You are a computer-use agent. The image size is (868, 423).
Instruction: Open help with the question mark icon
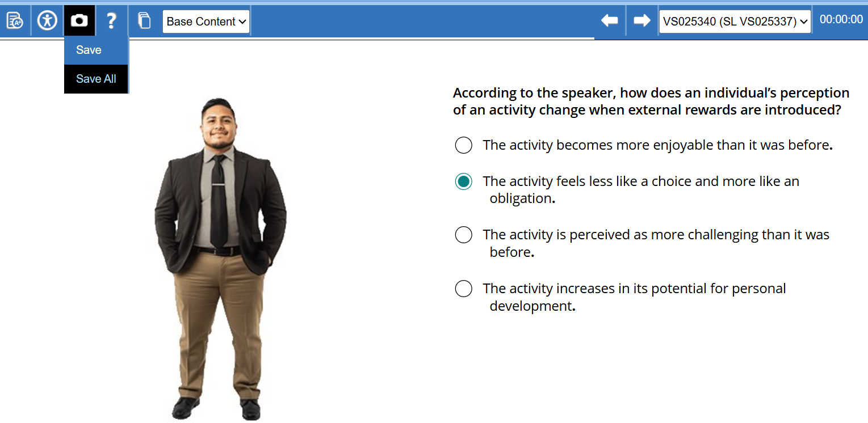(111, 21)
